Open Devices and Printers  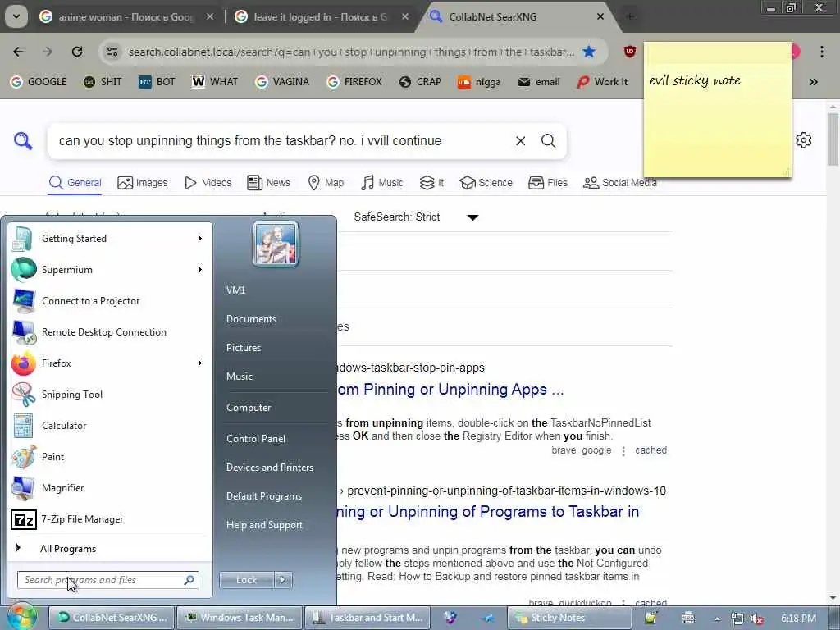269,467
